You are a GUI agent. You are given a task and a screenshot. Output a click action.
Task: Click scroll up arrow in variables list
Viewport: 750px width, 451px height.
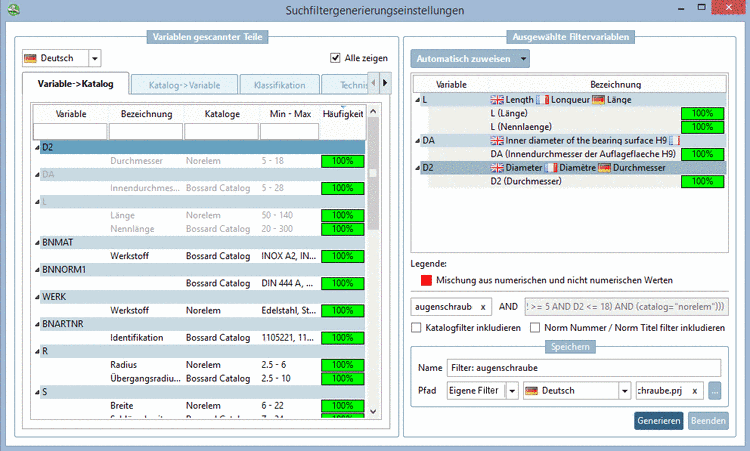click(x=373, y=111)
